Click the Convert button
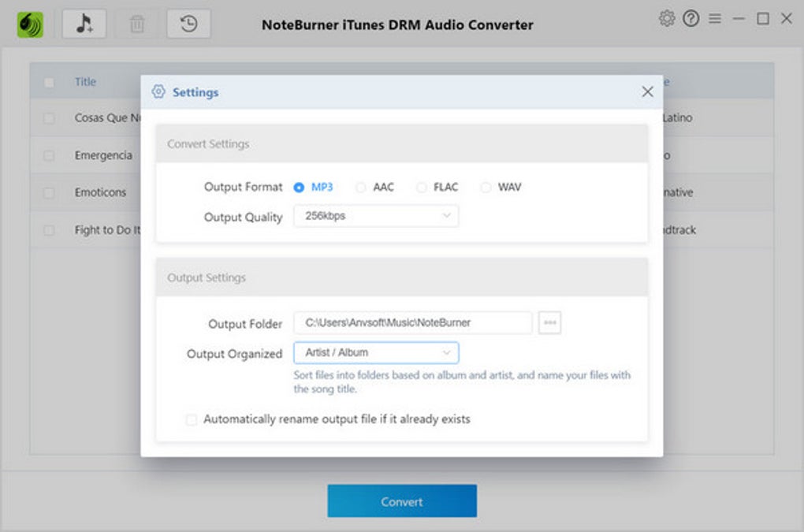804x532 pixels. point(402,500)
